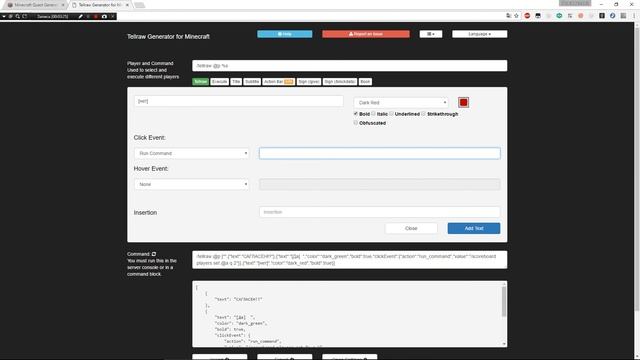Screen dimensions: 640x360
Task: Click the teal circular extension icon
Action: click(559, 16)
